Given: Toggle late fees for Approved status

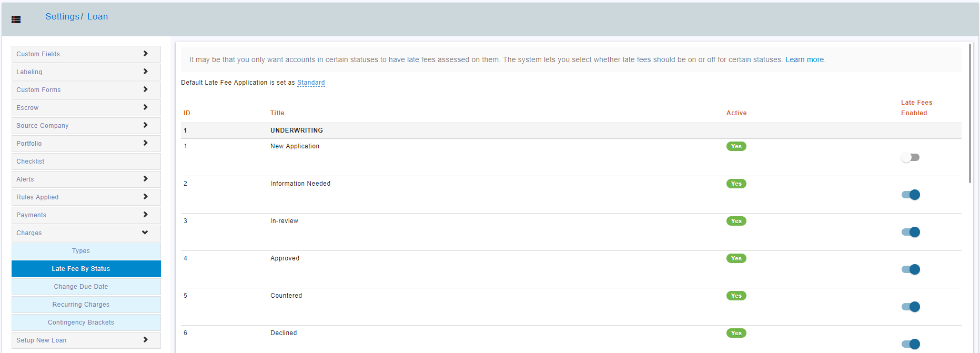Looking at the screenshot, I should pyautogui.click(x=911, y=269).
